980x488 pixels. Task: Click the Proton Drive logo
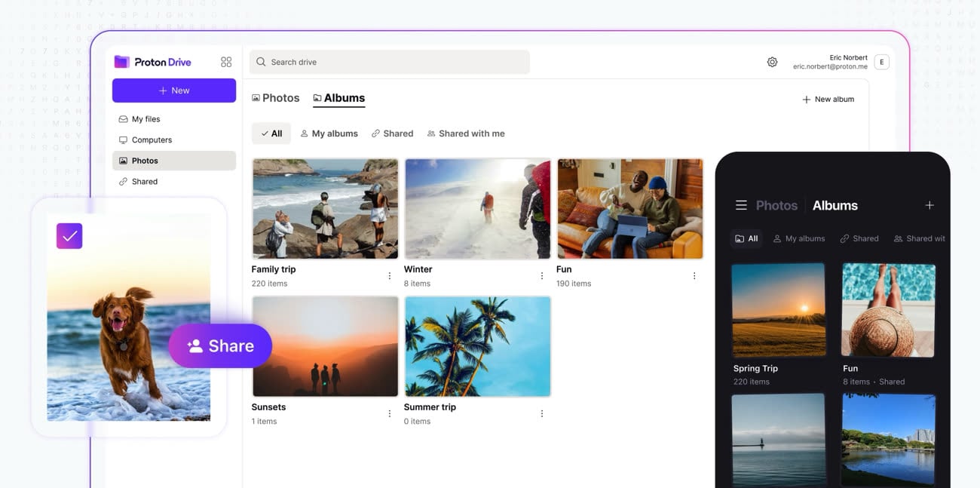coord(152,62)
